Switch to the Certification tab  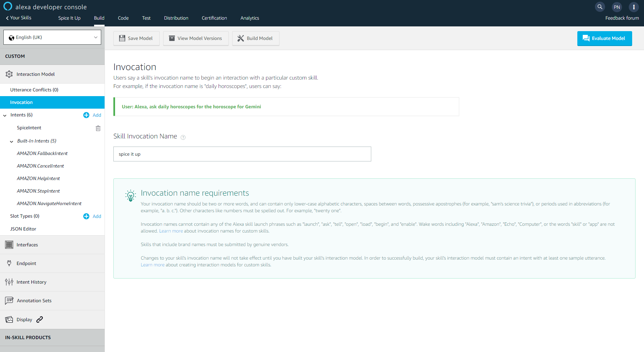[x=214, y=18]
